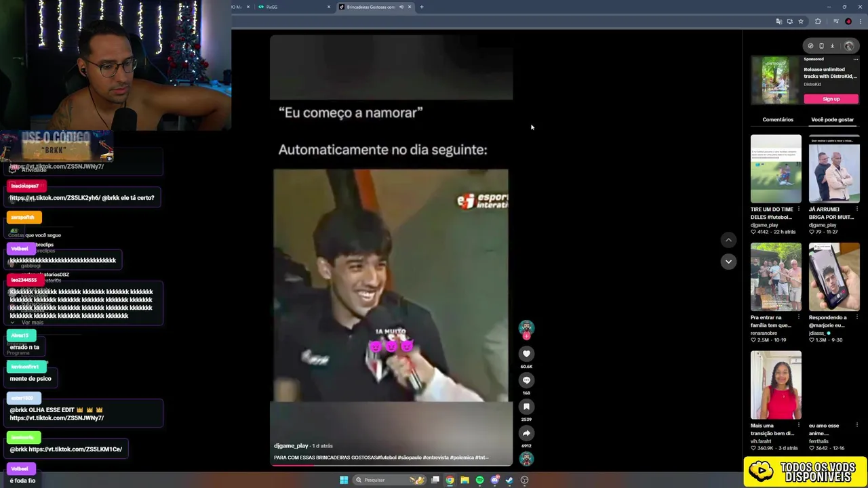Open the sound avatar below the share icon

526,459
